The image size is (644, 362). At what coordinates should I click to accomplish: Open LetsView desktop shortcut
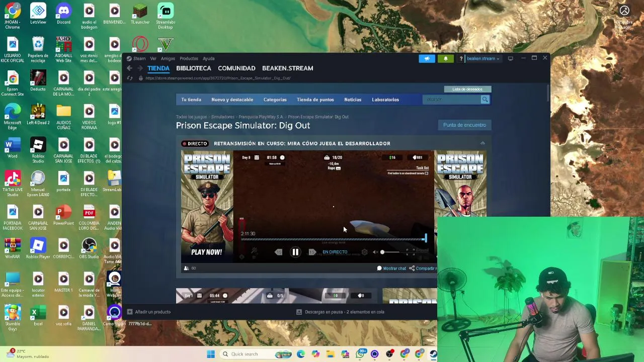pyautogui.click(x=38, y=14)
